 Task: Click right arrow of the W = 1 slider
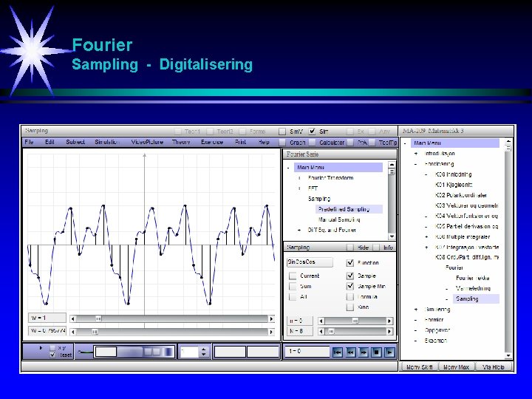click(x=271, y=318)
